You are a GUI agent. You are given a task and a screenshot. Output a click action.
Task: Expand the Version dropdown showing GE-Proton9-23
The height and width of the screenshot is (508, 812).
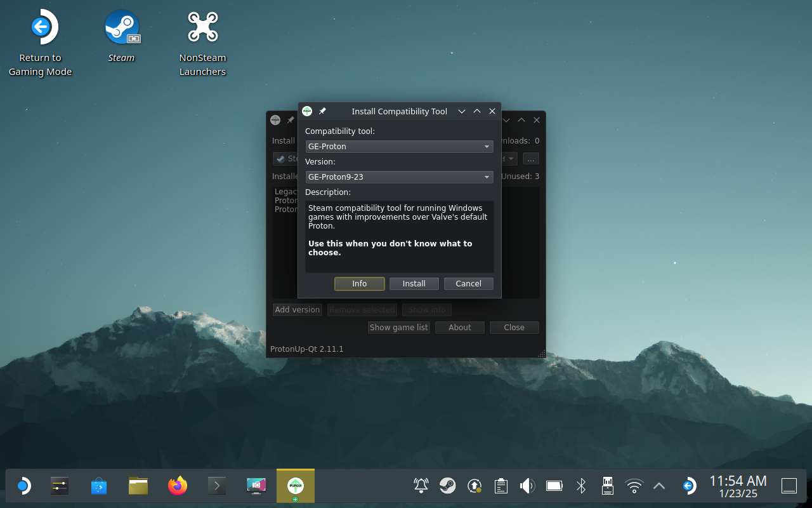point(399,177)
